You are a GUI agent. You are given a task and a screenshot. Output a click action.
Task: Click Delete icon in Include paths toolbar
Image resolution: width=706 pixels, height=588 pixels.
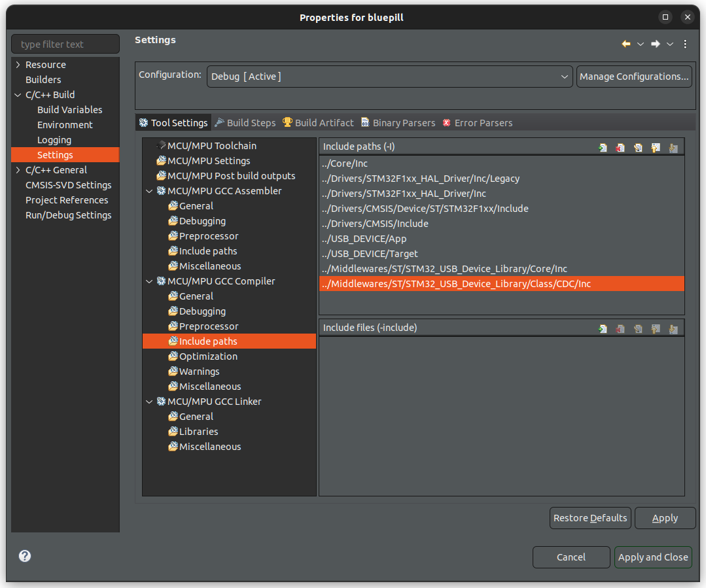pyautogui.click(x=620, y=148)
